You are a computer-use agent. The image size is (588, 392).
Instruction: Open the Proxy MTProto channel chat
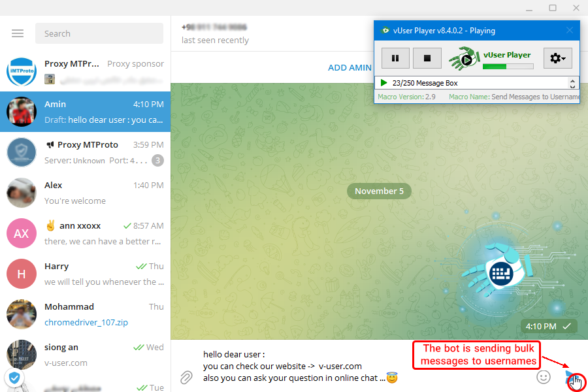click(85, 152)
